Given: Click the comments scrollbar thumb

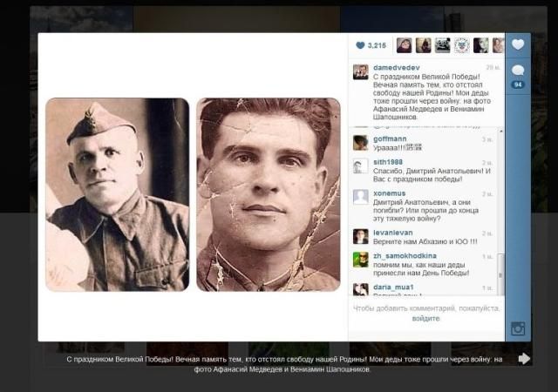Looking at the screenshot, I should pos(500,274).
